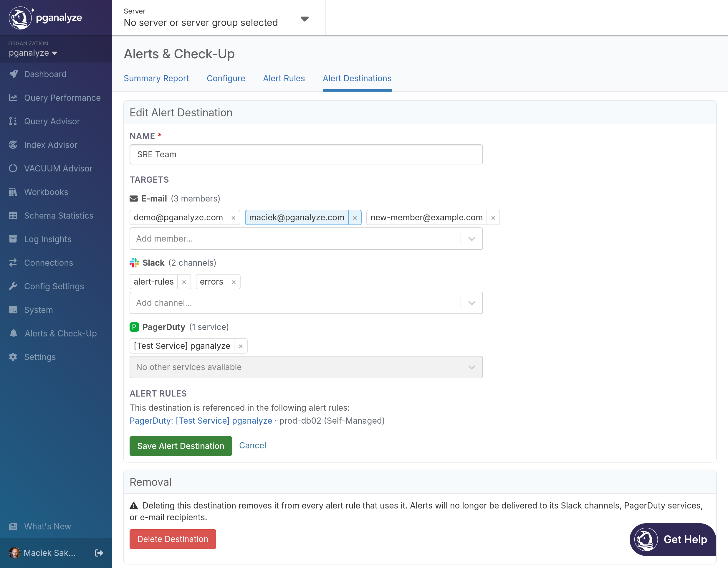Viewport: 728px width, 568px height.
Task: Open Query Performance in the sidebar
Action: coord(56,98)
